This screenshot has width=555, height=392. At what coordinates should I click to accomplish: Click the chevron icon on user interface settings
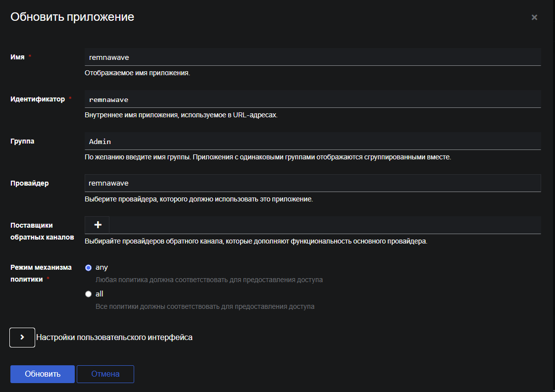22,337
